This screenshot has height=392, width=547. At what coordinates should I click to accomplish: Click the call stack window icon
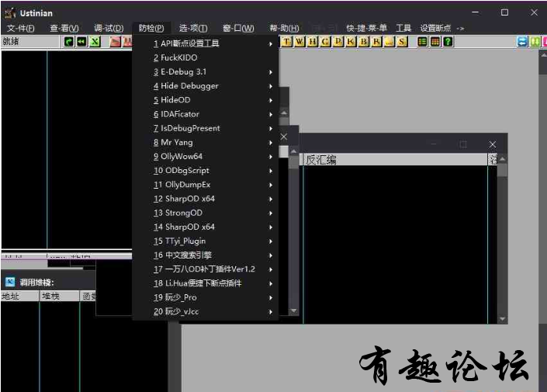point(10,282)
